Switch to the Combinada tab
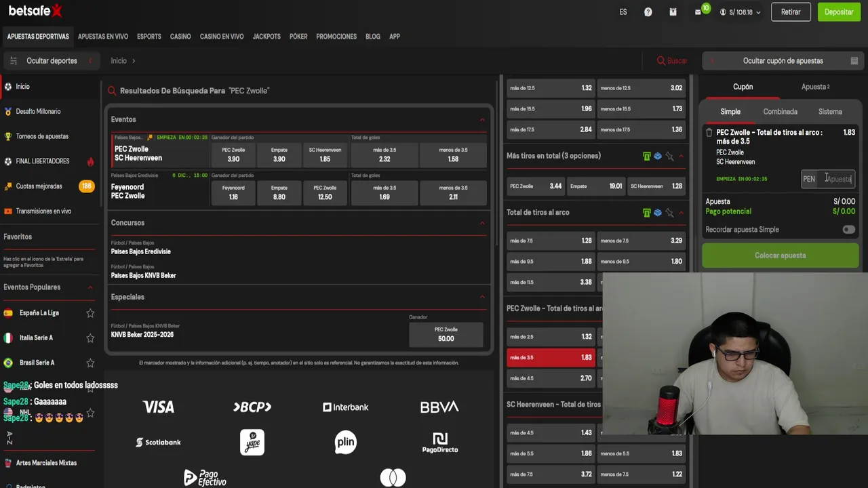868x488 pixels. [780, 112]
